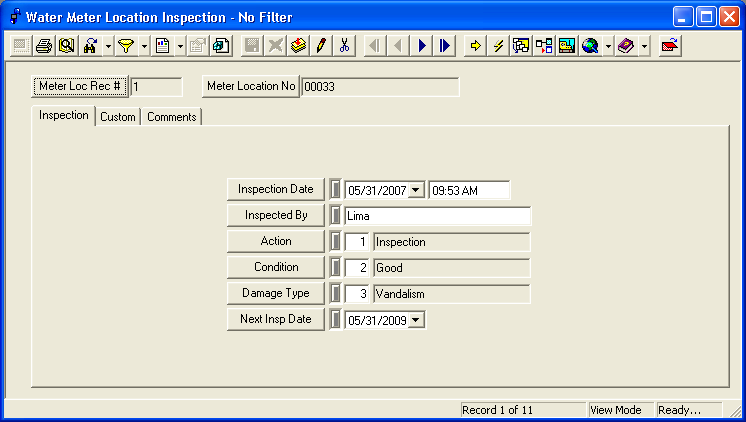Click the Print (printer) toolbar icon
The height and width of the screenshot is (422, 746).
pos(44,46)
